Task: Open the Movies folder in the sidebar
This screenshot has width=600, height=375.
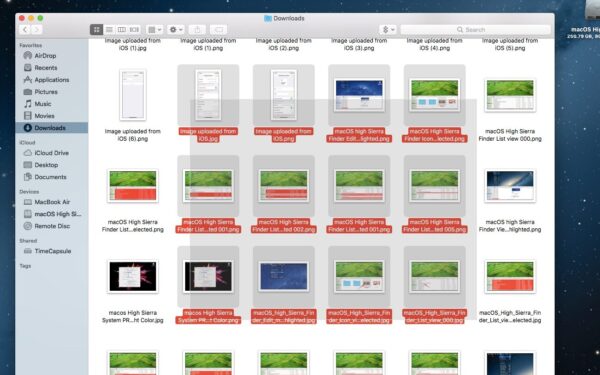Action: (44, 116)
